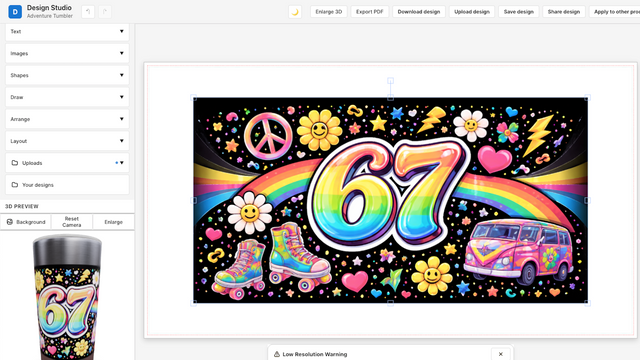Toggle dark mode with the moon icon

(x=295, y=12)
